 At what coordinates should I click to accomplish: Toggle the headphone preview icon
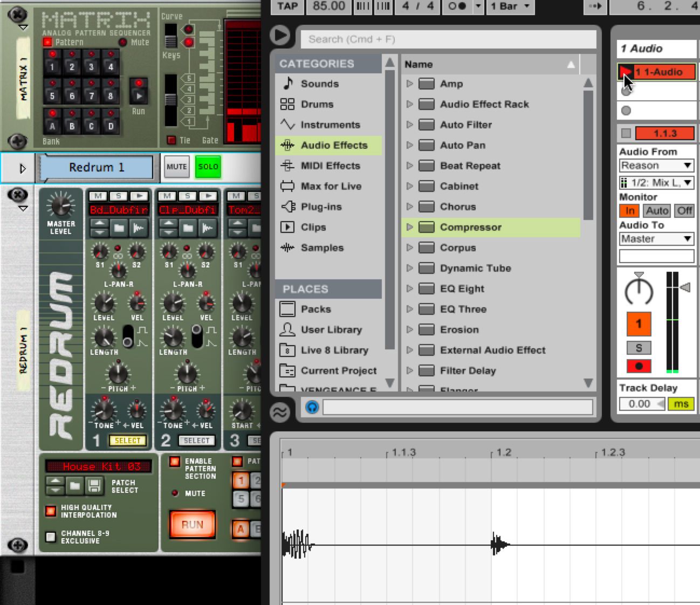pos(312,407)
